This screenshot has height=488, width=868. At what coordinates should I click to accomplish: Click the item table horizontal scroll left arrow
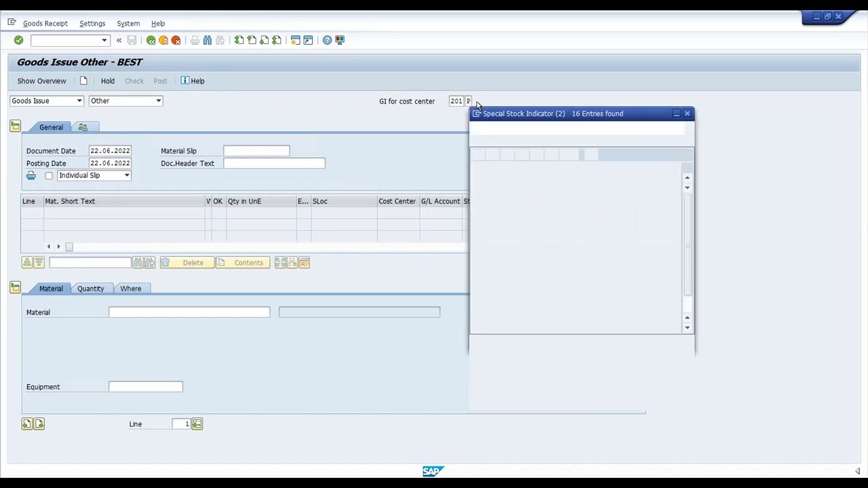48,247
